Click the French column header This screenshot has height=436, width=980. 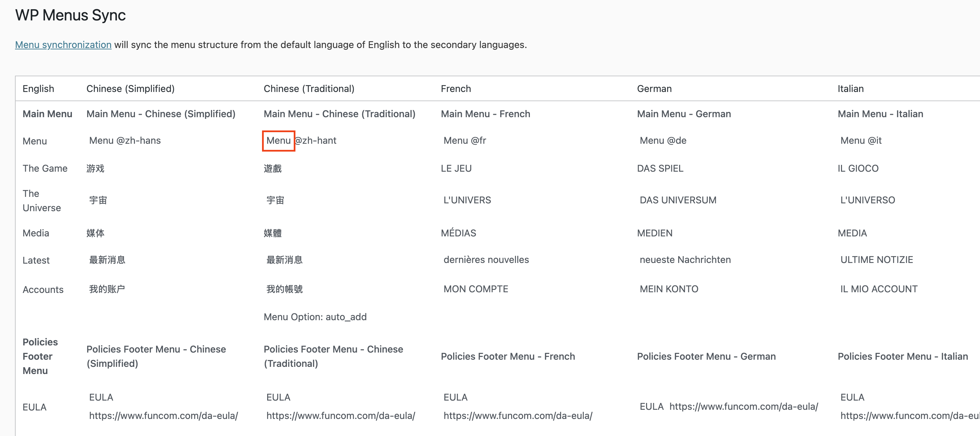pos(455,89)
